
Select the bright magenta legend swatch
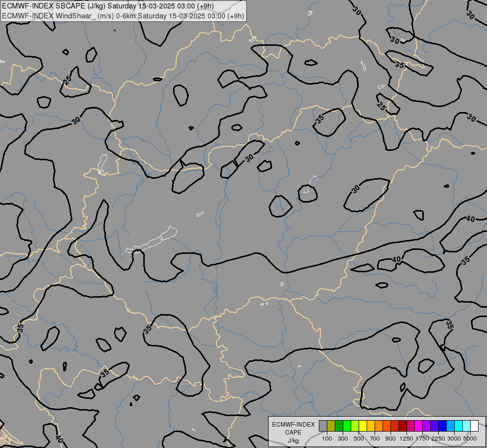coord(419,426)
